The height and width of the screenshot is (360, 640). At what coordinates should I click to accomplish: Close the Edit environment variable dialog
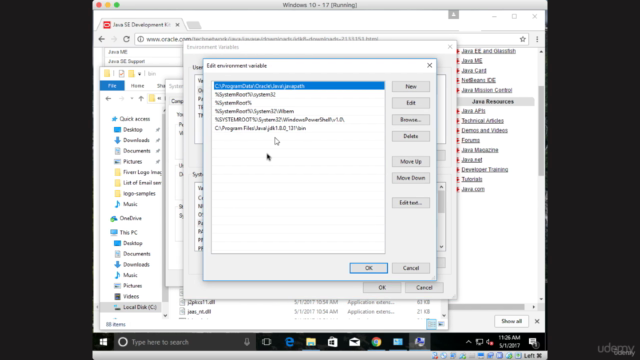(x=429, y=65)
